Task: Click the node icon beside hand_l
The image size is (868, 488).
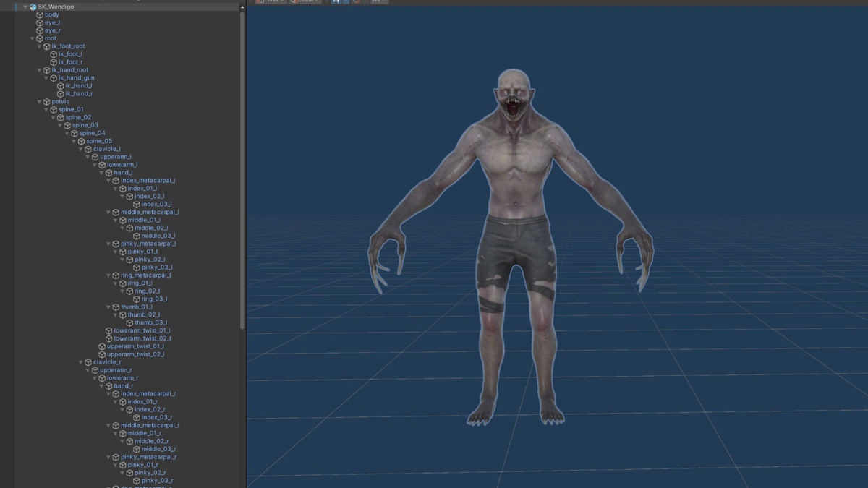Action: point(108,172)
